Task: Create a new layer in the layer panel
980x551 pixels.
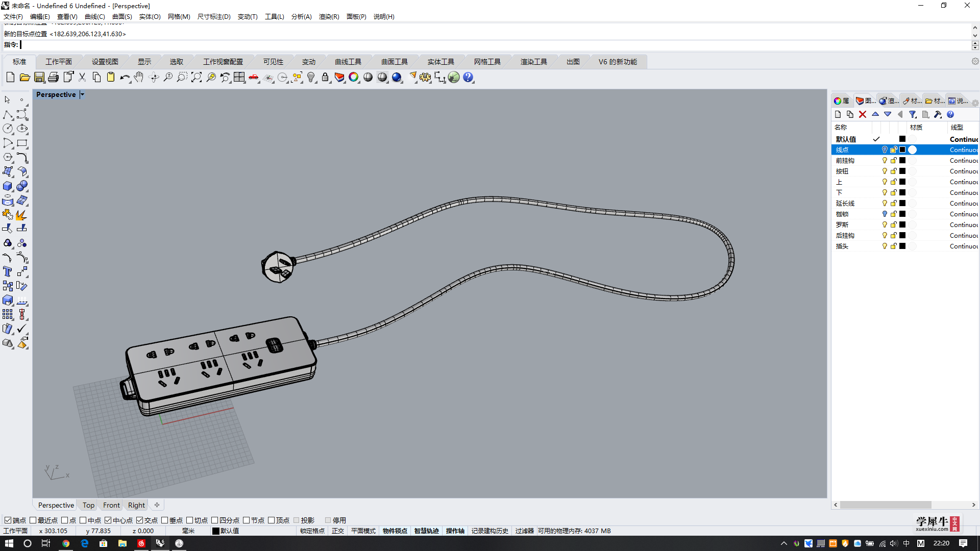Action: [x=838, y=114]
